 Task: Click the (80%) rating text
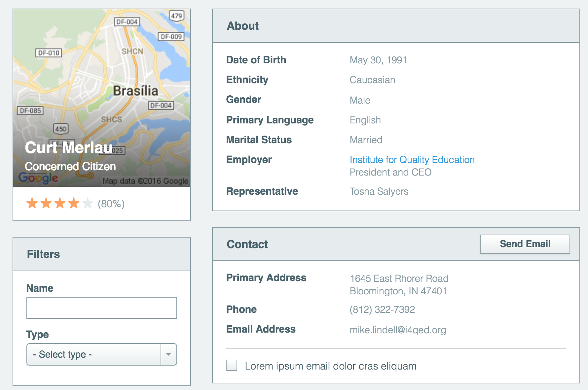[x=111, y=204]
